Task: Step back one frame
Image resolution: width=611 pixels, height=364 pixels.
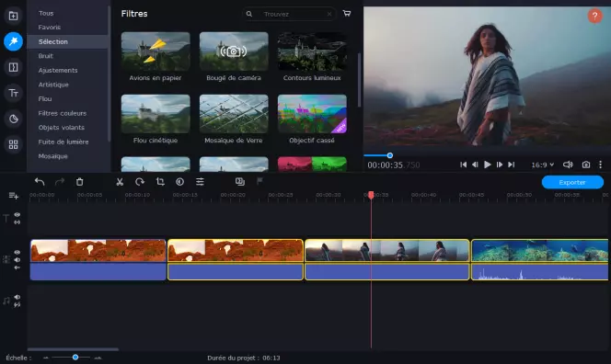Action: point(475,165)
